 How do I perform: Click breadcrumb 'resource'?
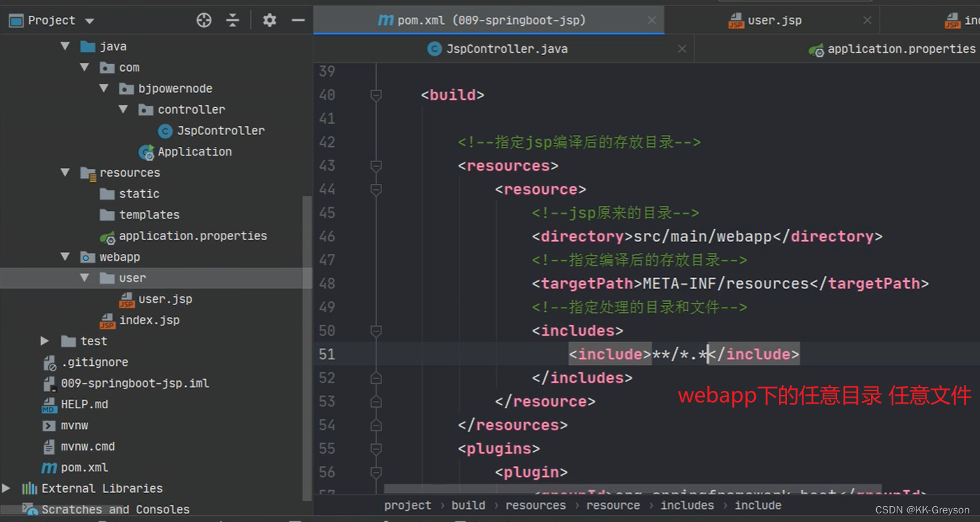tap(613, 505)
